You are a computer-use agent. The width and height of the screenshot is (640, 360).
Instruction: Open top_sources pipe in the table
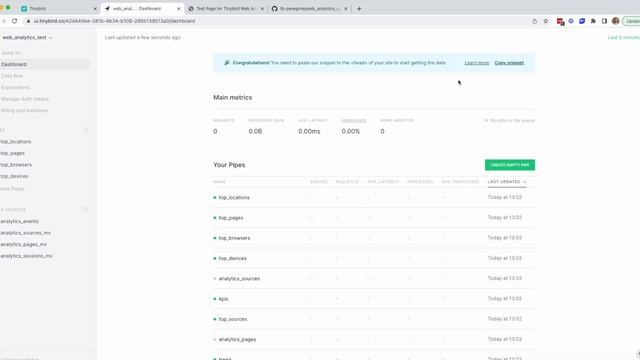(x=233, y=319)
